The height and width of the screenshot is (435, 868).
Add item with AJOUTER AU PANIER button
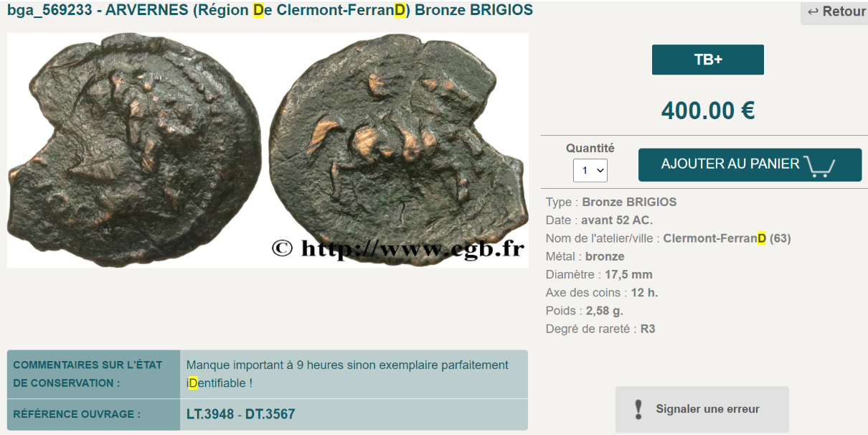pos(750,164)
